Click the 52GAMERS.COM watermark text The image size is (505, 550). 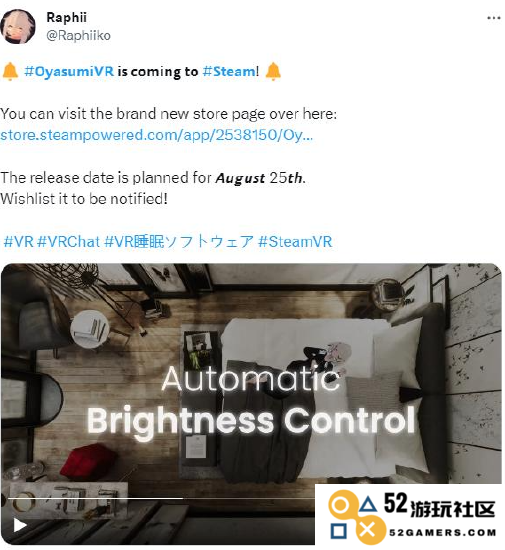(x=443, y=532)
